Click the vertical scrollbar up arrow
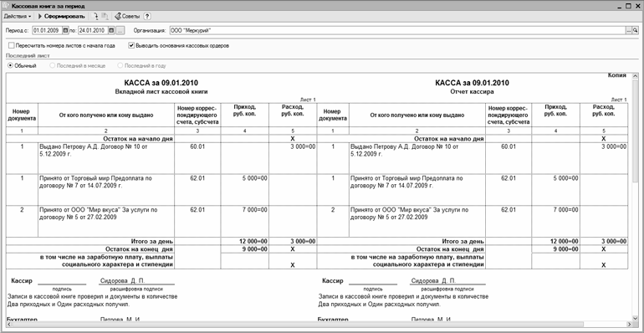The width and height of the screenshot is (644, 333). tap(635, 76)
